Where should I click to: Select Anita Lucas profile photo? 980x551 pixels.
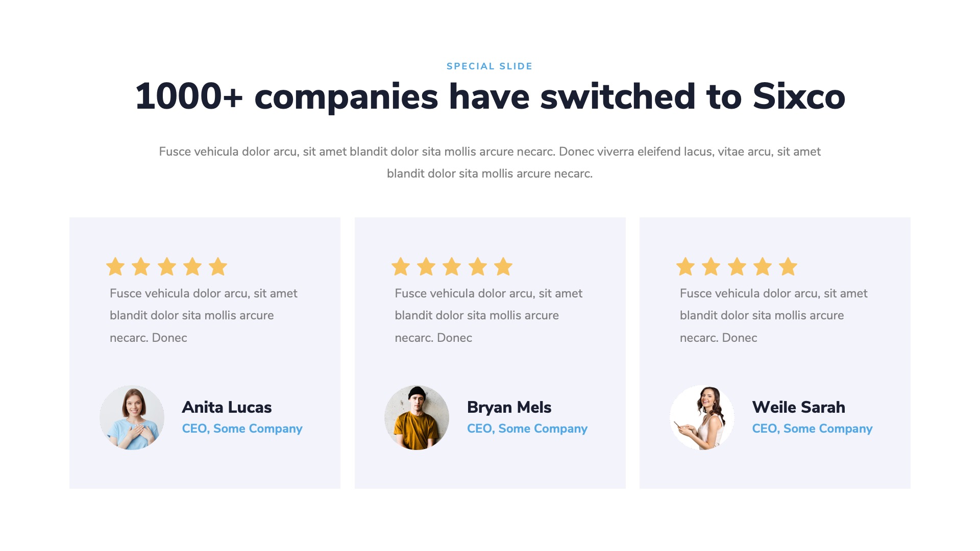pyautogui.click(x=132, y=417)
